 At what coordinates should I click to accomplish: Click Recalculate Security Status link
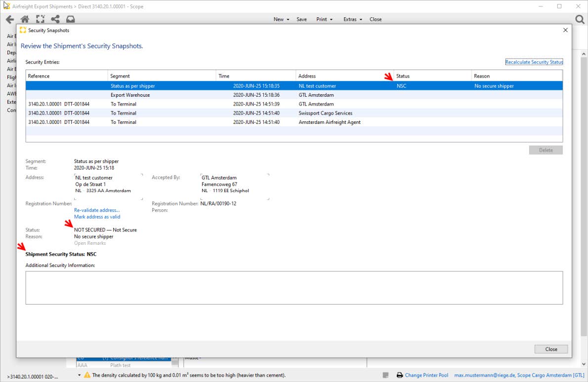point(534,62)
